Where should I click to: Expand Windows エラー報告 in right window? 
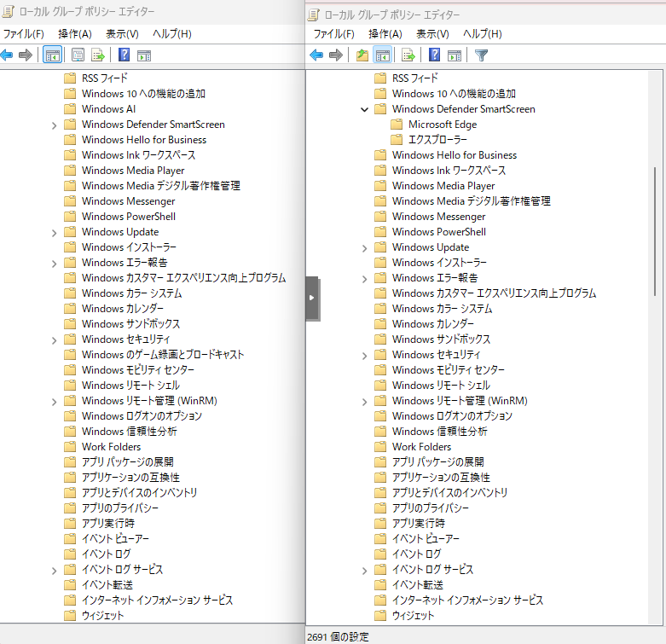click(x=364, y=279)
